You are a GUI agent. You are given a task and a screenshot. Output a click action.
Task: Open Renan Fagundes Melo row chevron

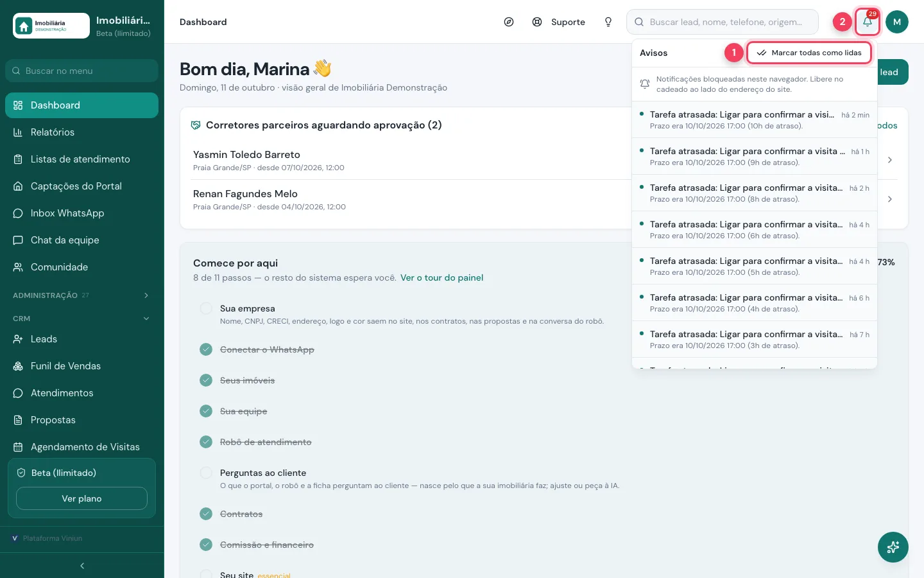pos(890,199)
